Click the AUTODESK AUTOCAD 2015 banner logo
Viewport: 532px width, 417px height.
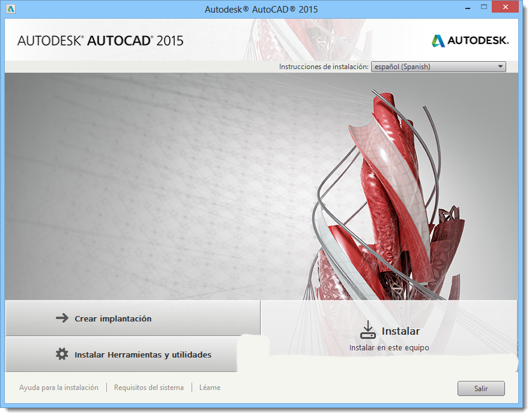pos(100,40)
